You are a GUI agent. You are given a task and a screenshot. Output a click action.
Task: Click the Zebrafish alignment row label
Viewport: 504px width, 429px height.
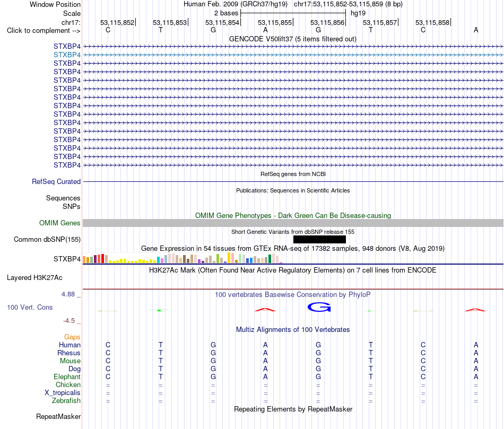[x=66, y=401]
